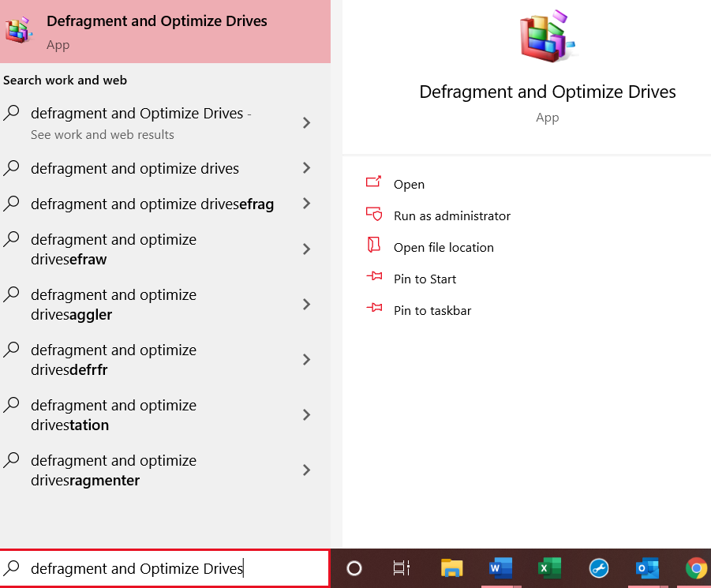Open File Explorer from the taskbar
This screenshot has height=588, width=711.
451,568
